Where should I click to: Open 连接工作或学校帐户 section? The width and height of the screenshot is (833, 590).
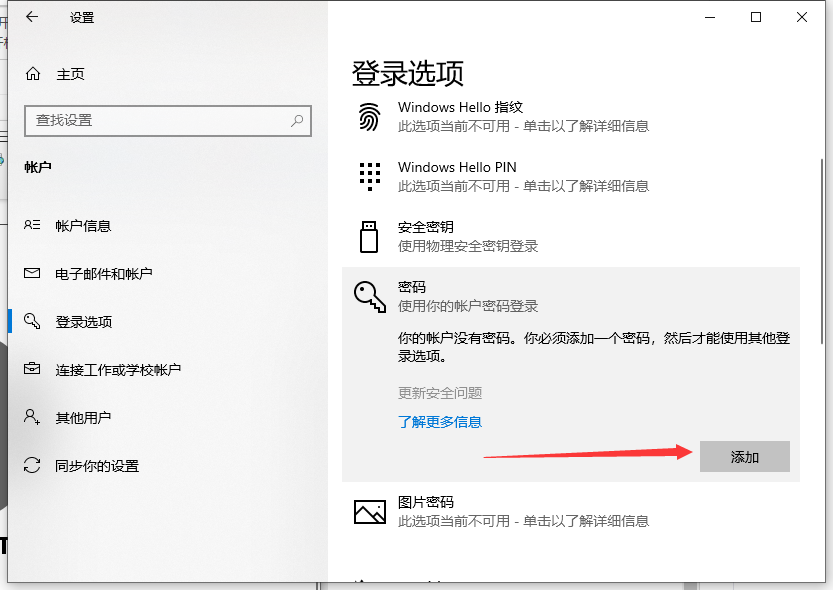pyautogui.click(x=118, y=370)
